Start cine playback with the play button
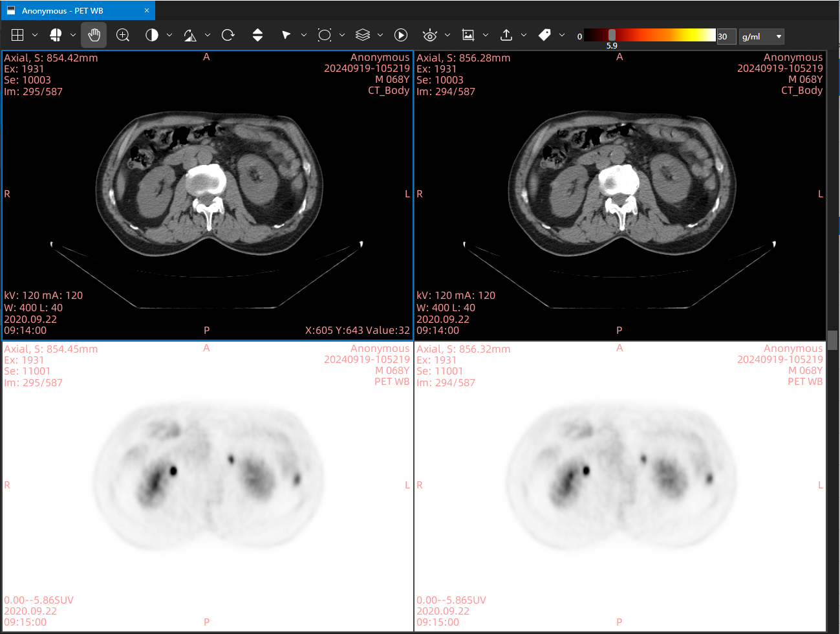This screenshot has width=840, height=634. tap(401, 35)
